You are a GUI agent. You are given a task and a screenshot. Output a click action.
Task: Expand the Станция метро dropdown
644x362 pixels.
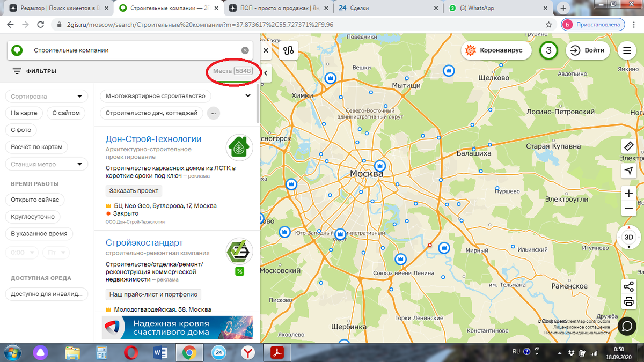pyautogui.click(x=47, y=164)
